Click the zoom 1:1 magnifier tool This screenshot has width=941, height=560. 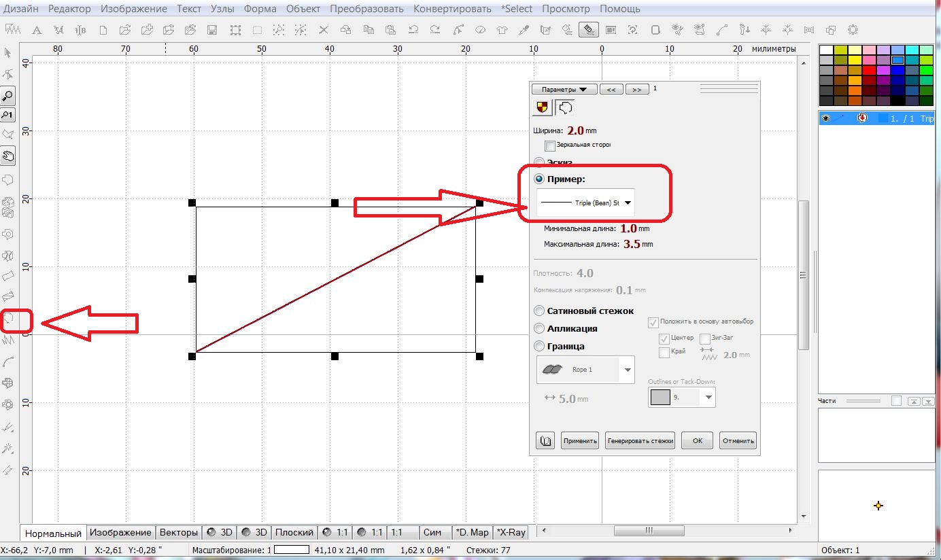pyautogui.click(x=8, y=116)
